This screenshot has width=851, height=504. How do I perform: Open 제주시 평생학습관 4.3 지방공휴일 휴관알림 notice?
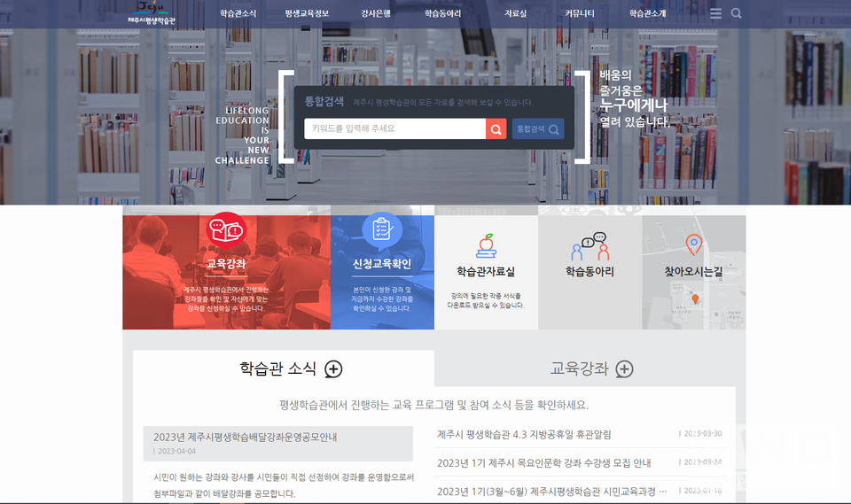click(524, 435)
